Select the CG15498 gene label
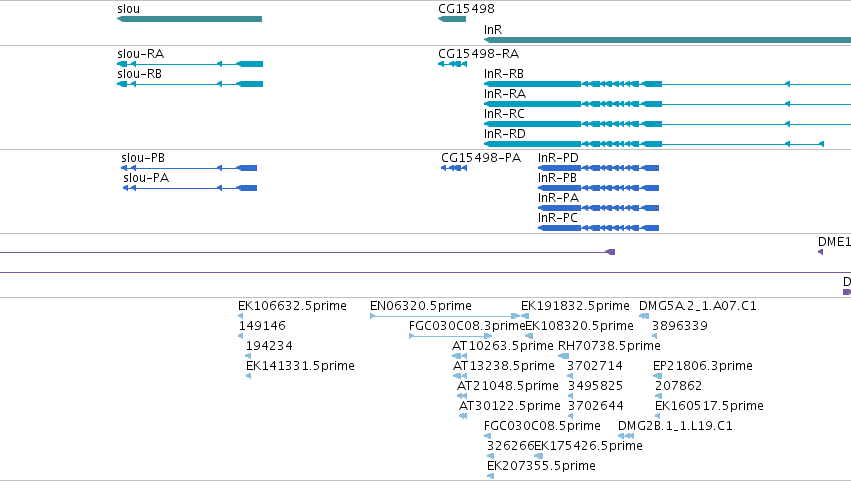Viewport: 851px width, 481px height. pyautogui.click(x=466, y=9)
